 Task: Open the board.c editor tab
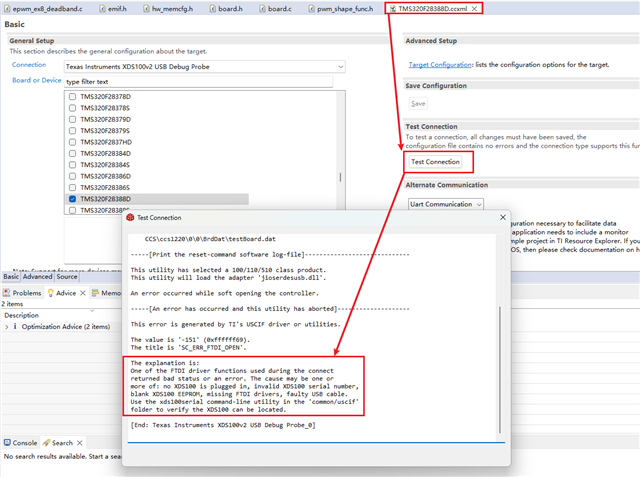click(276, 9)
